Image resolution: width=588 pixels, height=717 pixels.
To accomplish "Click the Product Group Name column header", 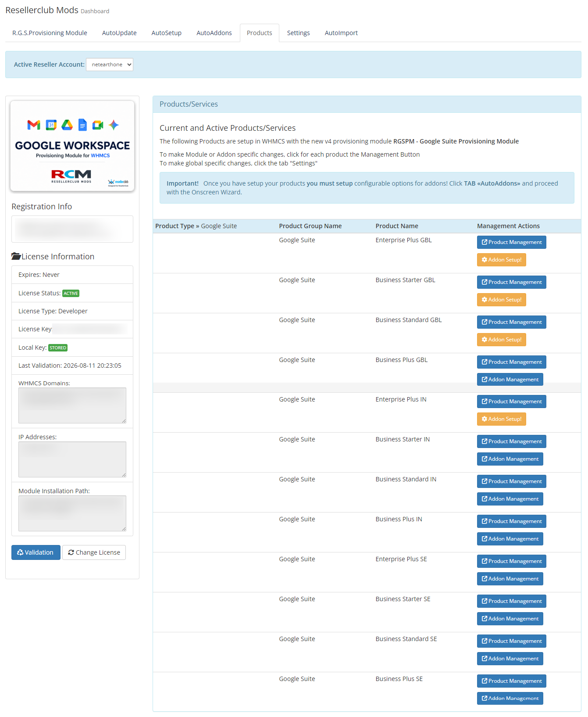I will pos(310,226).
